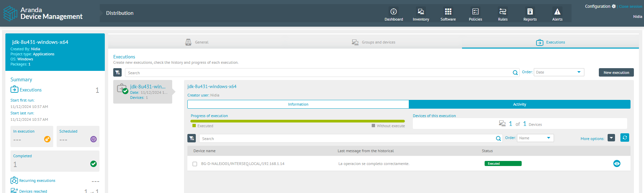The image size is (644, 193).
Task: Switch to Groups and devices tab
Action: tap(374, 42)
